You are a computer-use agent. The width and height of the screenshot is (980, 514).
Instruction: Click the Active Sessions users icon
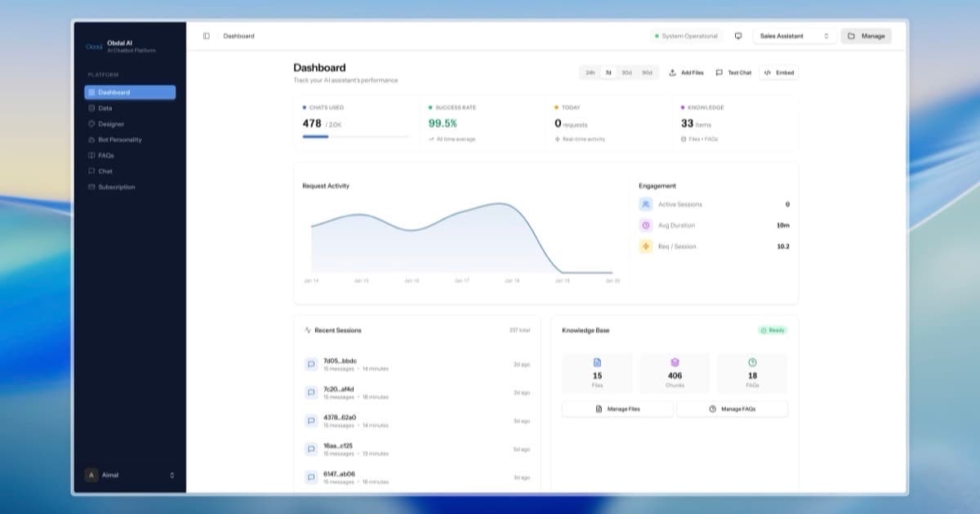[646, 204]
